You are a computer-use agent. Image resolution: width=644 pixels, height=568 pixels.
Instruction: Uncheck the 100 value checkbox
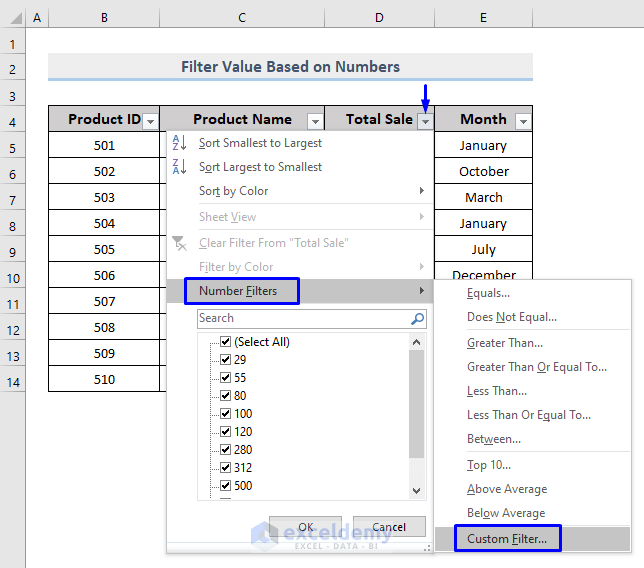(x=225, y=413)
